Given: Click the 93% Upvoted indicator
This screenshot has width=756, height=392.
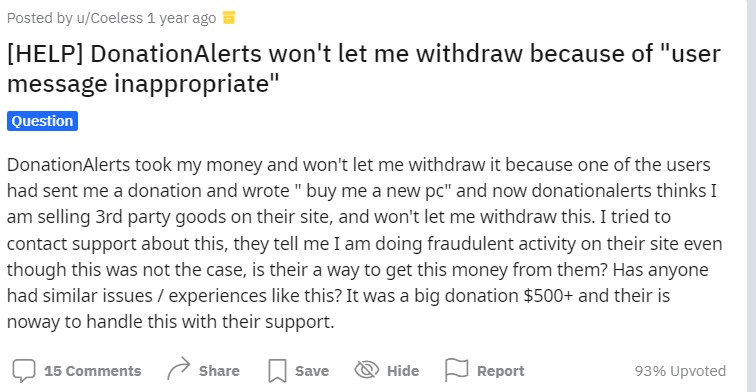Looking at the screenshot, I should tap(680, 371).
